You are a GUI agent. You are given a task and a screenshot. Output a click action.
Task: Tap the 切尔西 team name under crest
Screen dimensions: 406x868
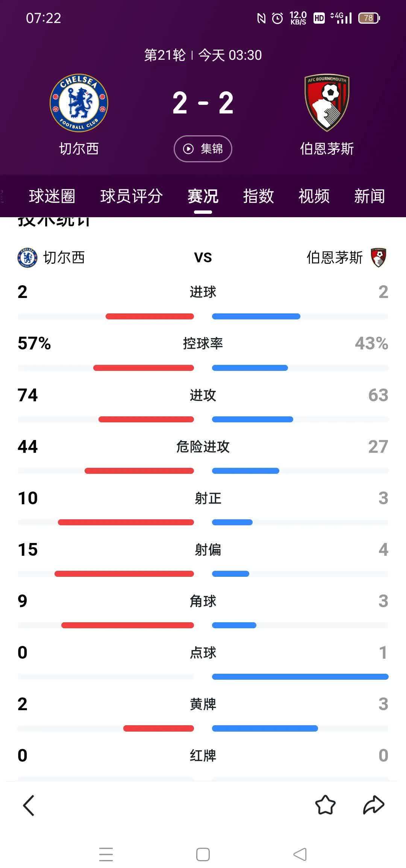pos(79,149)
